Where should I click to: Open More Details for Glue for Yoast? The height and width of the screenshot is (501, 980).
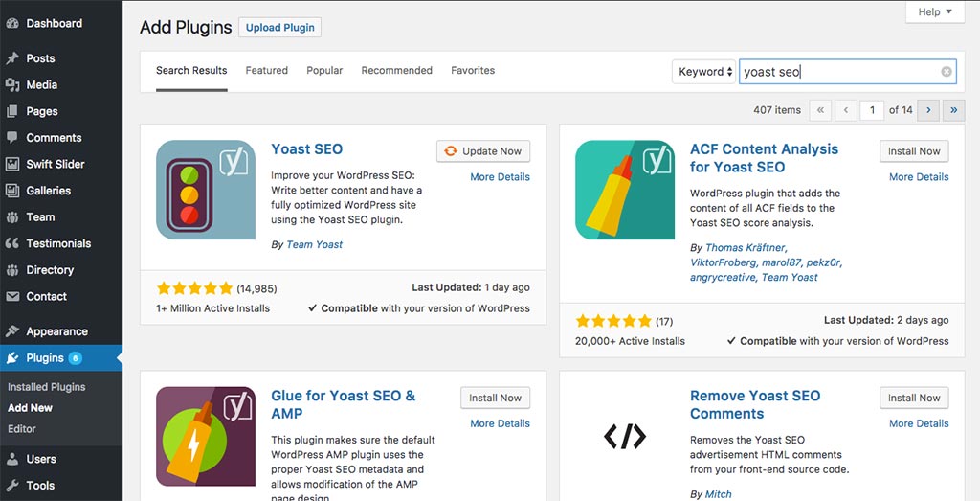(500, 423)
